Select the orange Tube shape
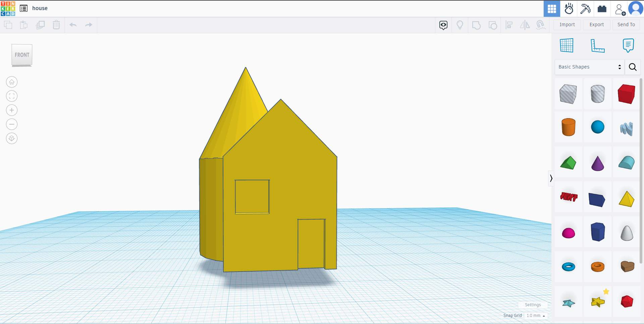The image size is (644, 324). (x=597, y=267)
